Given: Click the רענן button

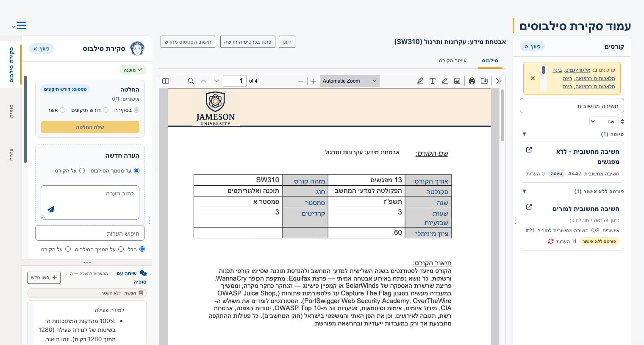Looking at the screenshot, I should (287, 42).
